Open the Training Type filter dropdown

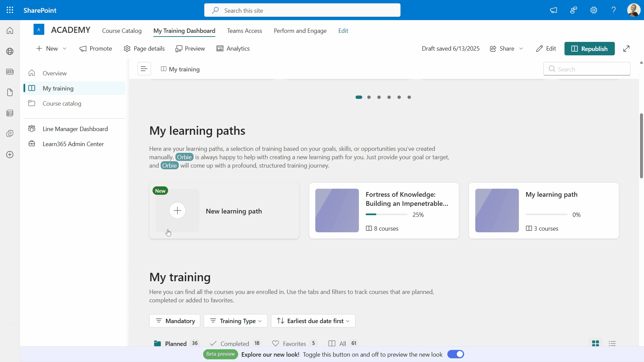click(235, 321)
